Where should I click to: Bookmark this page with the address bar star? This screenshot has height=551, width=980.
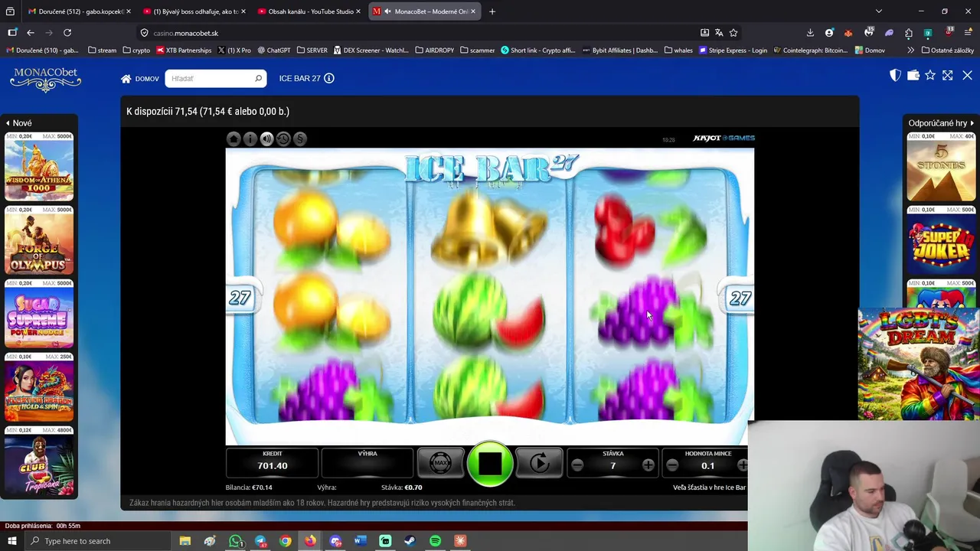(733, 33)
